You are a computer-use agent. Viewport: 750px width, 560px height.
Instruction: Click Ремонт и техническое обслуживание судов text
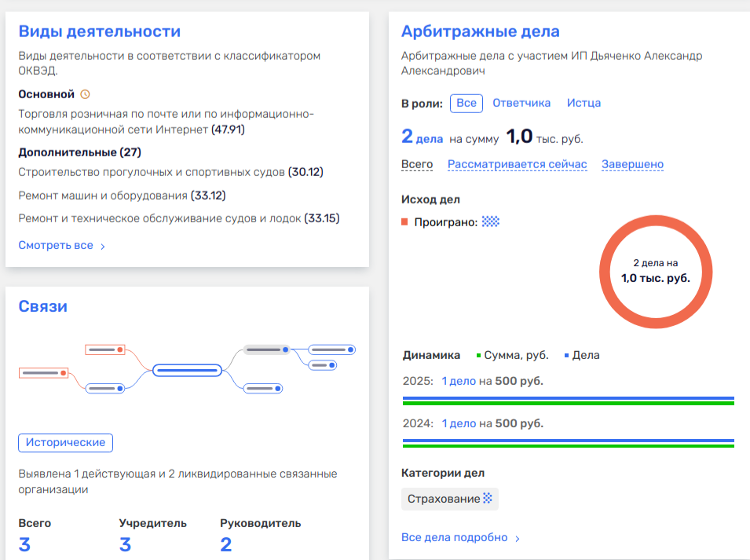(179, 218)
